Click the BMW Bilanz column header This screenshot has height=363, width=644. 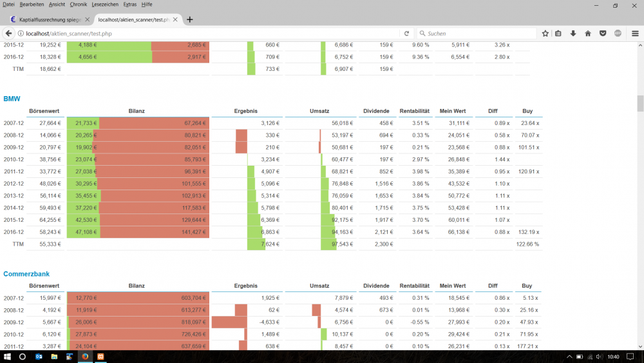click(137, 111)
